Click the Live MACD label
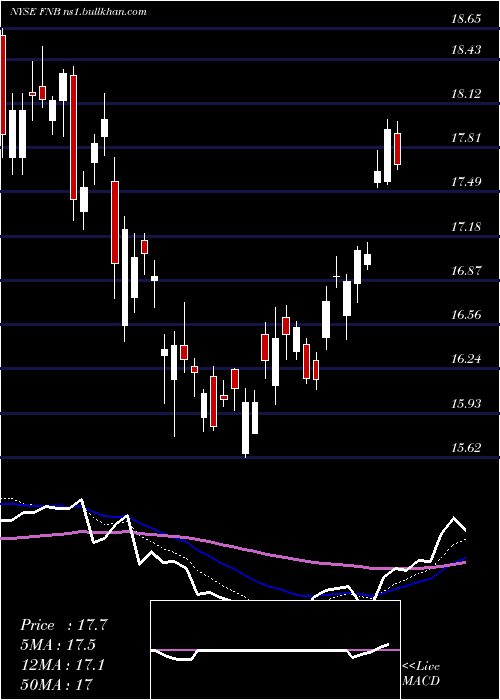500x700 pixels. pyautogui.click(x=421, y=673)
